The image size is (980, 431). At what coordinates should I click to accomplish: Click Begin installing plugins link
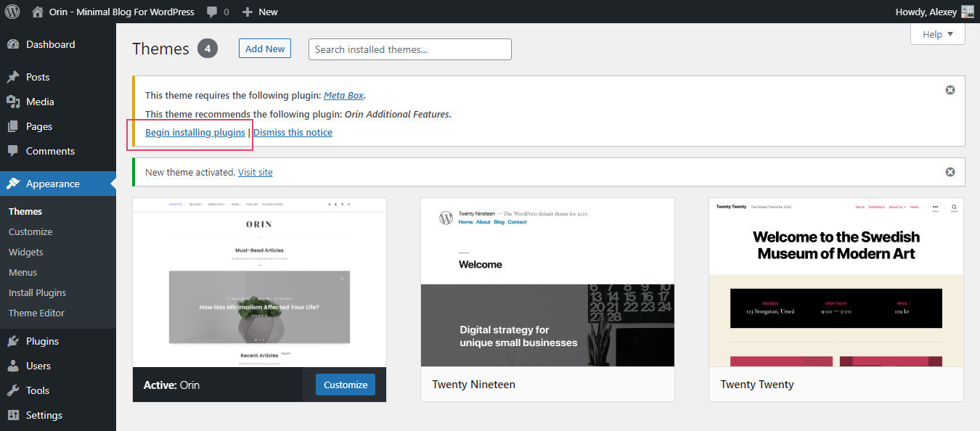195,132
